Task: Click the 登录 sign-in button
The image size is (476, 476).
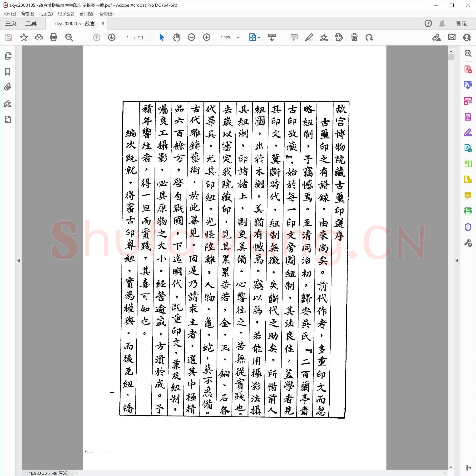Action: (461, 23)
